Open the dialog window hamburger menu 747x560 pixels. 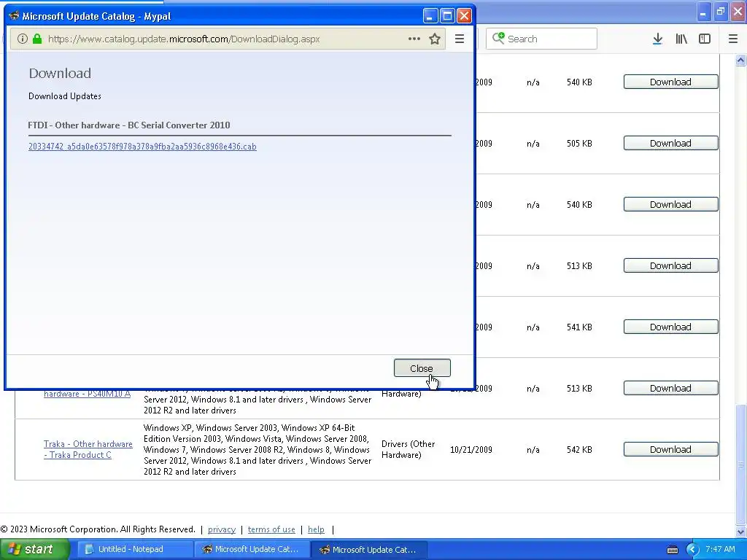tap(460, 39)
